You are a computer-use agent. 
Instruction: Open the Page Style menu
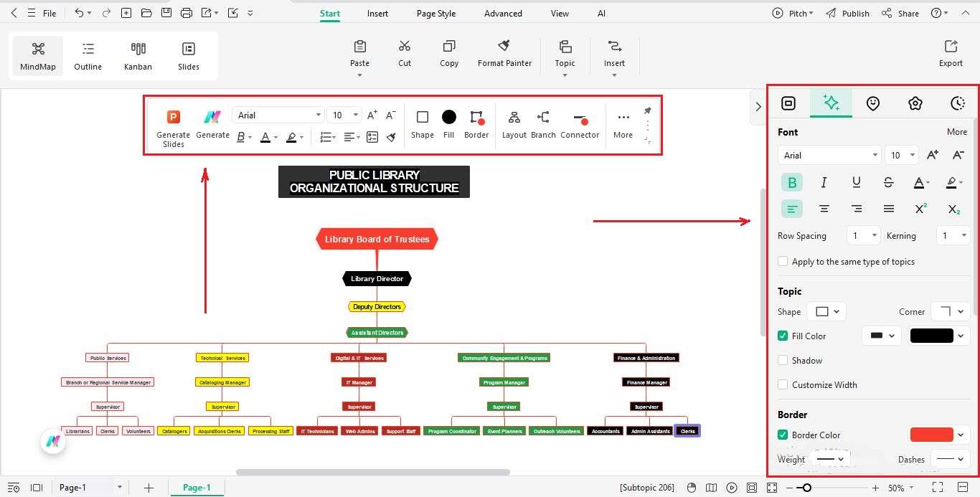(x=435, y=13)
